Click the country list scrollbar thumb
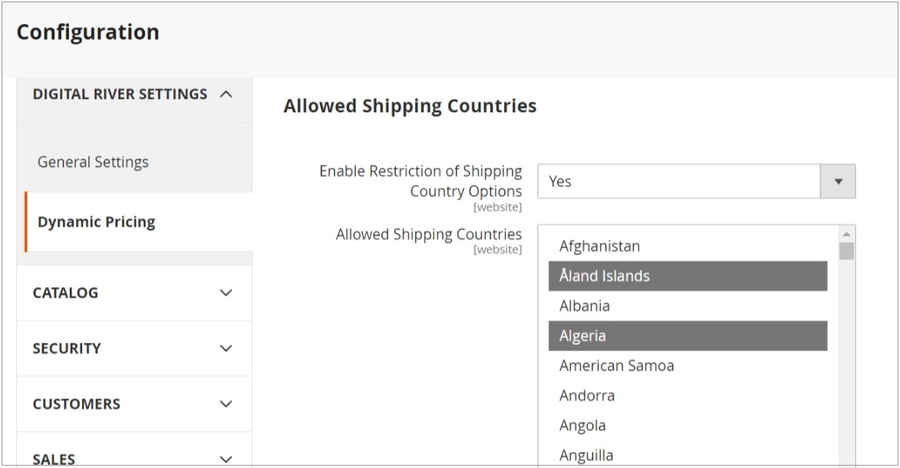Screen dimensions: 900x468 coord(847,251)
